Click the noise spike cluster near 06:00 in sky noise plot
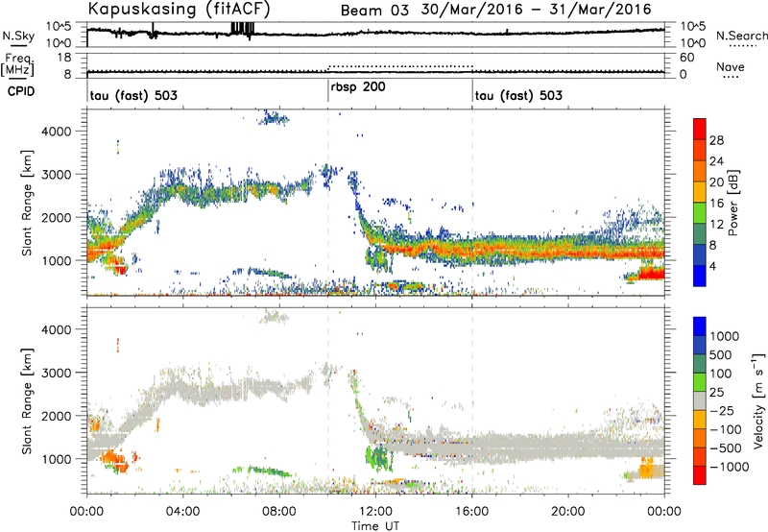This screenshot has width=768, height=532. 243,29
